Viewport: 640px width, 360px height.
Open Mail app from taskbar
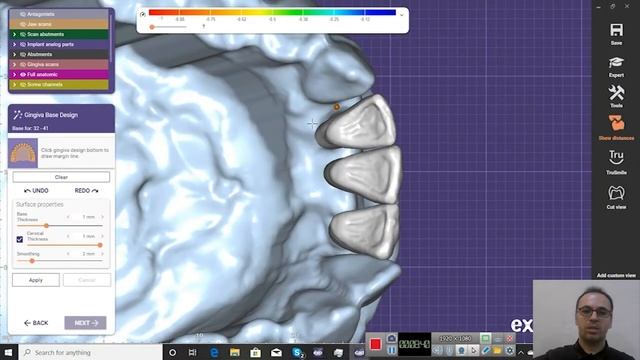click(x=276, y=352)
